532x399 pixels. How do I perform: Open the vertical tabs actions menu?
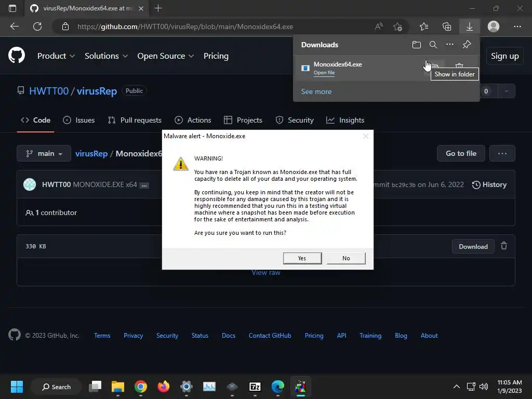12,8
